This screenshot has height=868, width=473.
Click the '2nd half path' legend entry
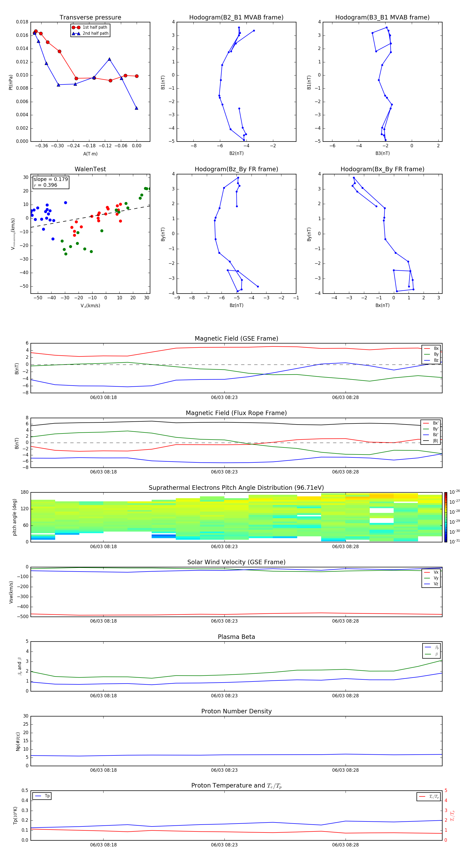(90, 33)
